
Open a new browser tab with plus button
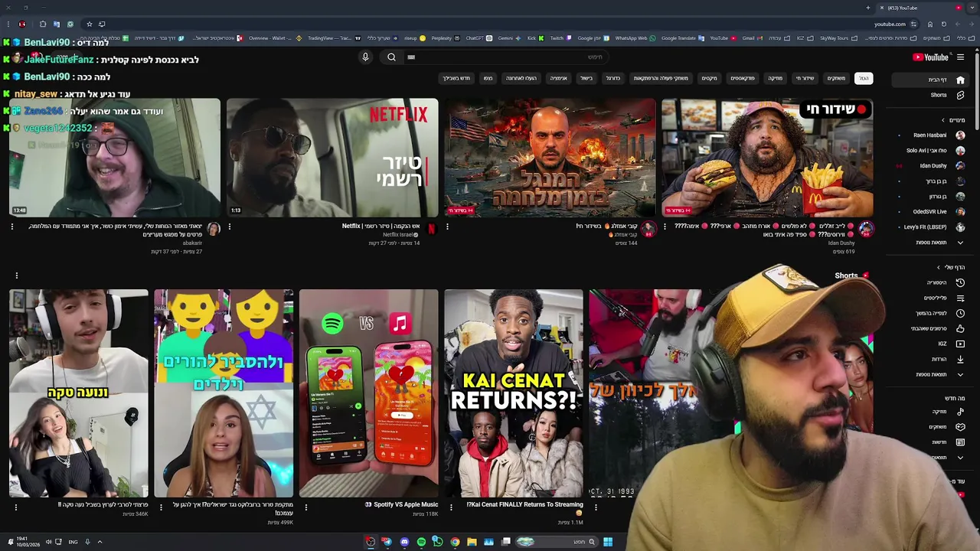click(867, 8)
